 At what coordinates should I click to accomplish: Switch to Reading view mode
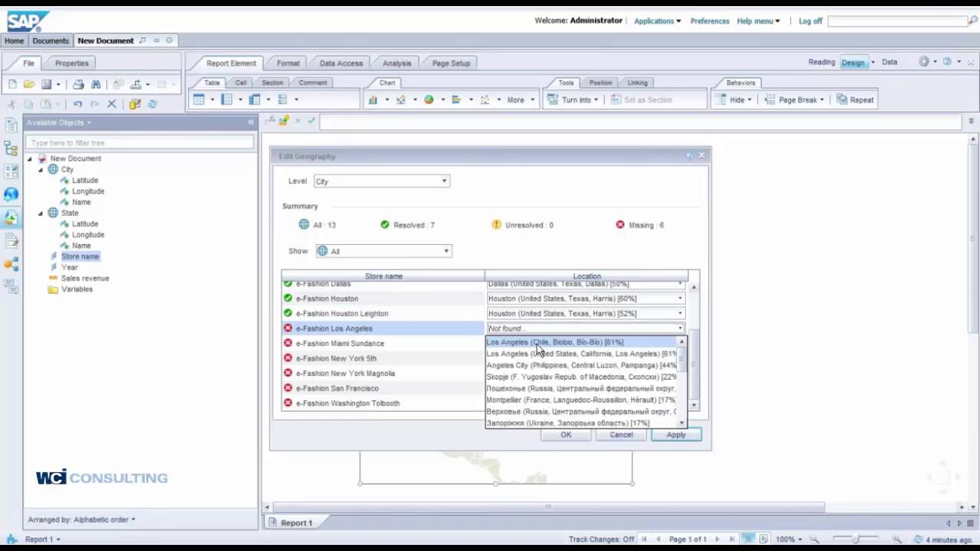click(x=822, y=62)
